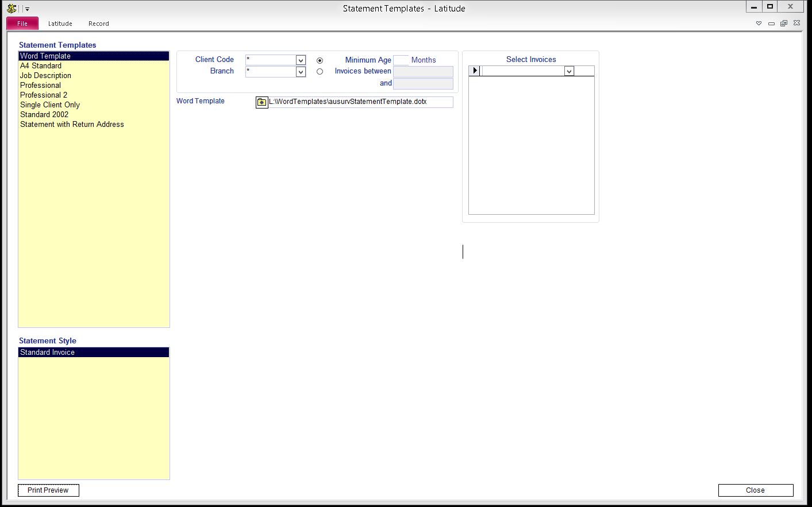The image size is (812, 507).
Task: Expand the Client Code dropdown
Action: pyautogui.click(x=301, y=60)
